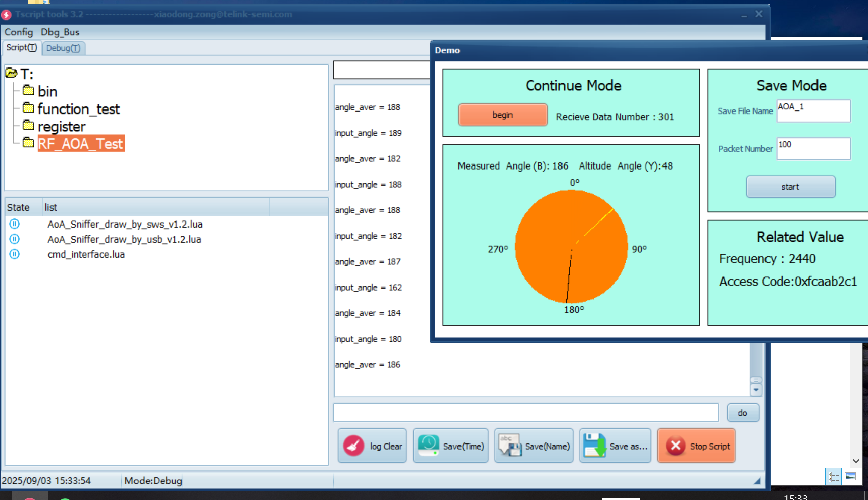Click the Packet Number input field
Screen dimensions: 868x500
[x=813, y=149]
